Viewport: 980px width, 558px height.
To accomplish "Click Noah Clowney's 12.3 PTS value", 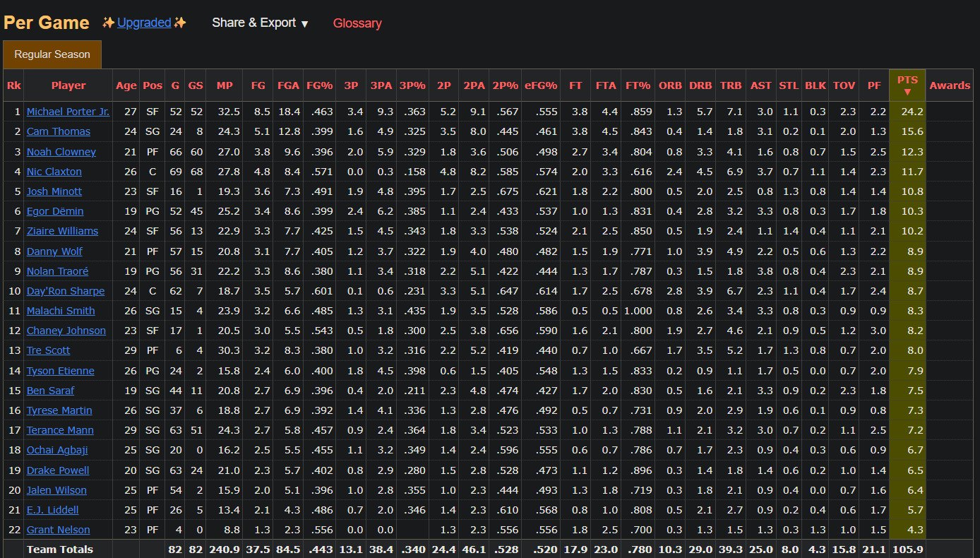I will pyautogui.click(x=912, y=152).
